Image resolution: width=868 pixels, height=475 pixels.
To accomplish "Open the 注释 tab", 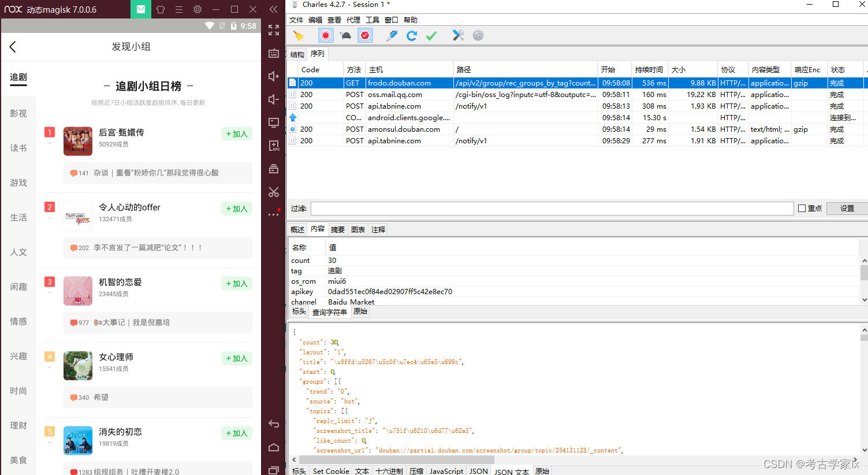I will pyautogui.click(x=378, y=229).
